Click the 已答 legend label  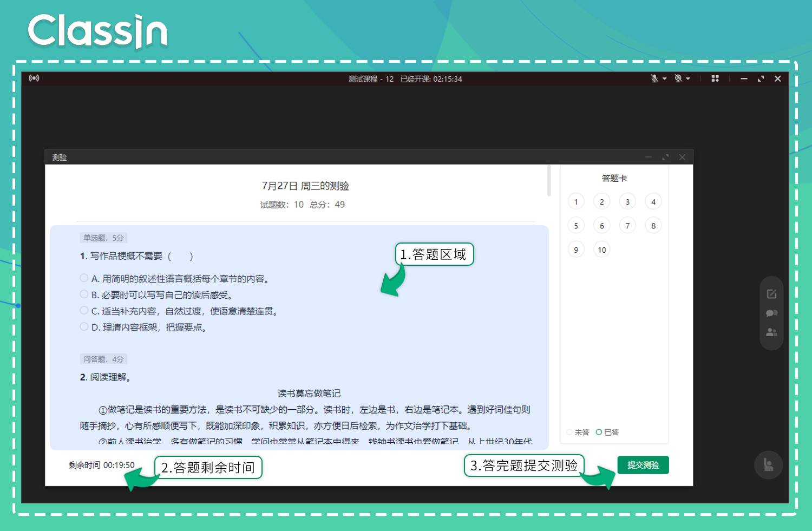(x=611, y=432)
